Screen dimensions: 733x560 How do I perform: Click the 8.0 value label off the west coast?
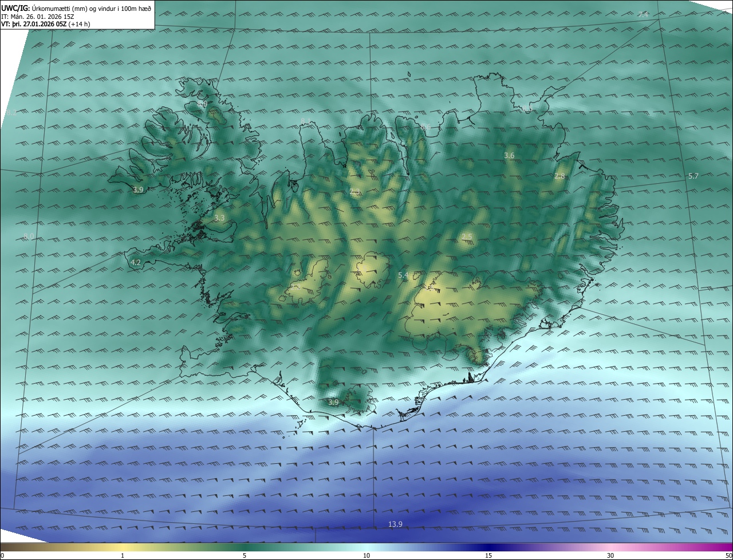pyautogui.click(x=29, y=236)
